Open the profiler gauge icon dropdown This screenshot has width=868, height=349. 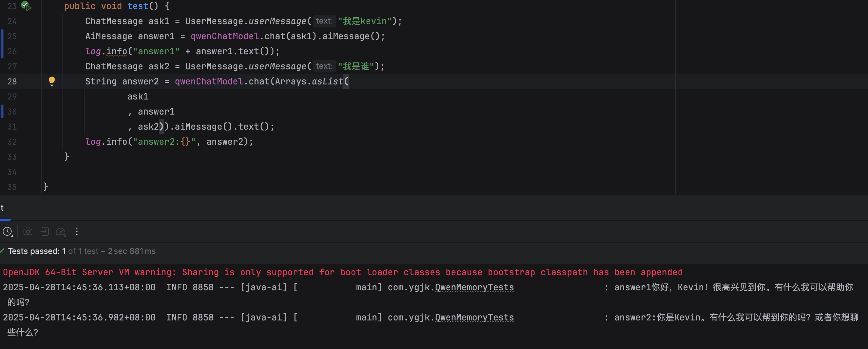[x=61, y=231]
